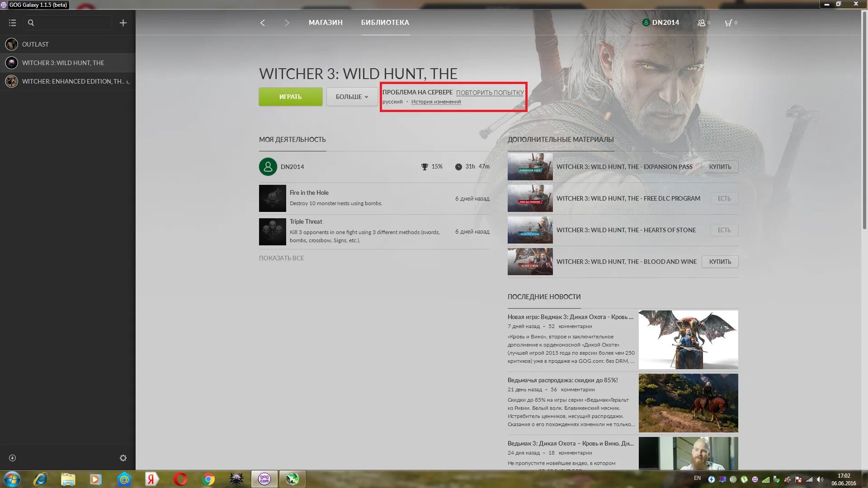The width and height of the screenshot is (868, 488).
Task: Open the Blood and Wine news thumbnail
Action: click(688, 339)
